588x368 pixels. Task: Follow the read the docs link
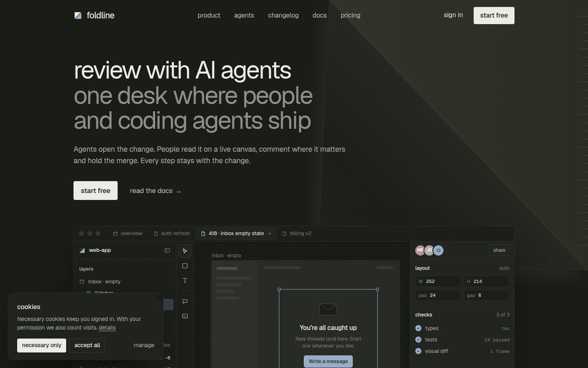(156, 191)
